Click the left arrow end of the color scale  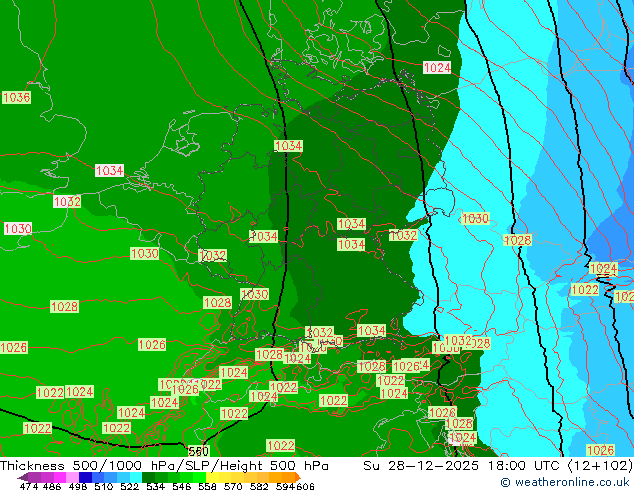[22, 478]
